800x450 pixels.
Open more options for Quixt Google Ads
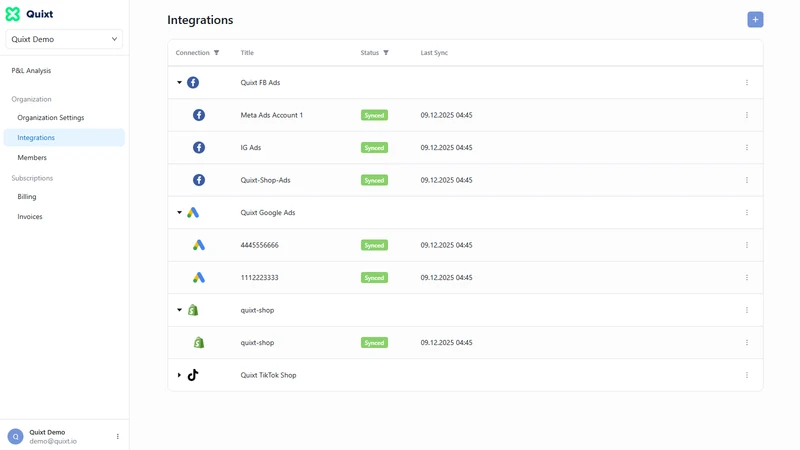(x=746, y=212)
